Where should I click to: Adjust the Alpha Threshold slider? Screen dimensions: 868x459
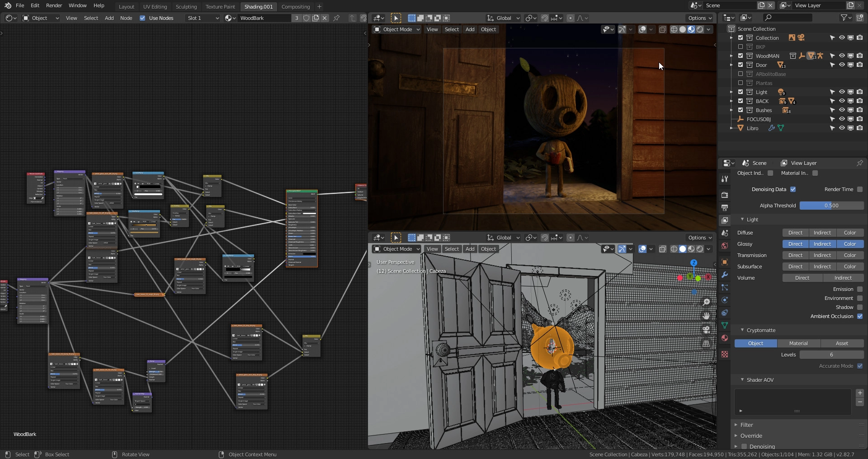(x=831, y=206)
